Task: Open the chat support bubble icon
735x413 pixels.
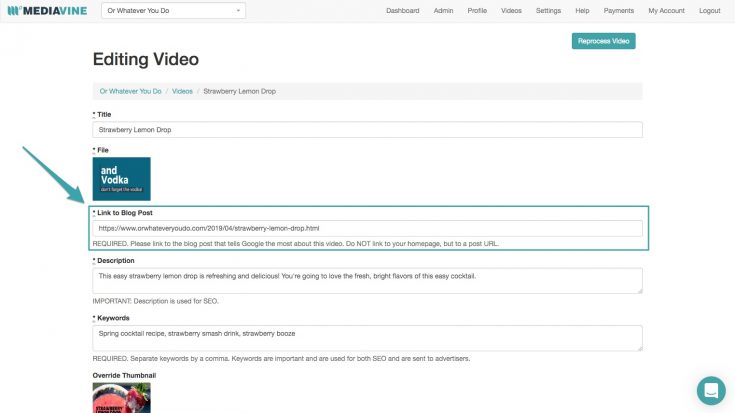Action: click(x=711, y=390)
